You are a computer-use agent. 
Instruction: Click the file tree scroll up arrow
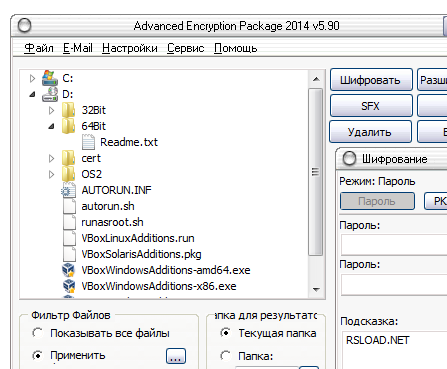(316, 79)
